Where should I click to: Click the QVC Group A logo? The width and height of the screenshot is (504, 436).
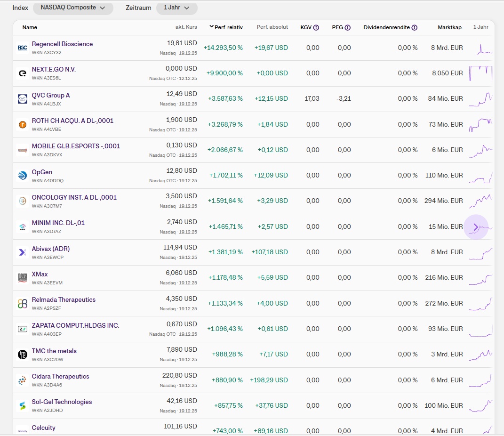point(22,99)
